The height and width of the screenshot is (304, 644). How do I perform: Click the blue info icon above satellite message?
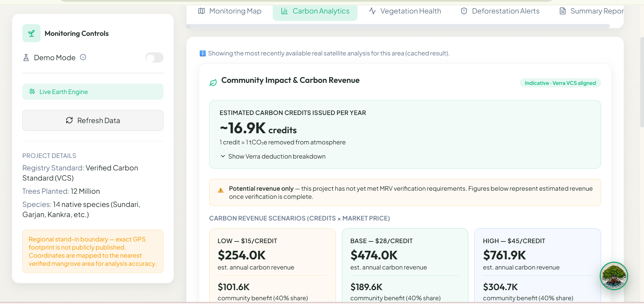(203, 53)
